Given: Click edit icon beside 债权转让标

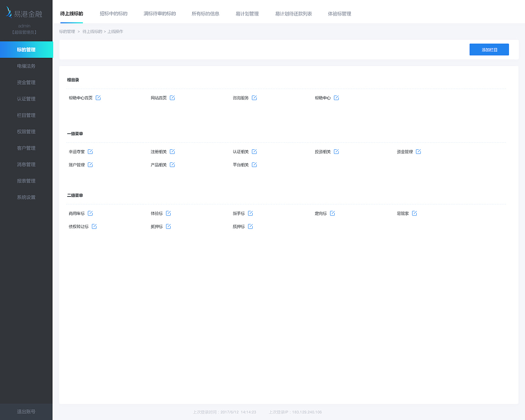Looking at the screenshot, I should pyautogui.click(x=94, y=226).
